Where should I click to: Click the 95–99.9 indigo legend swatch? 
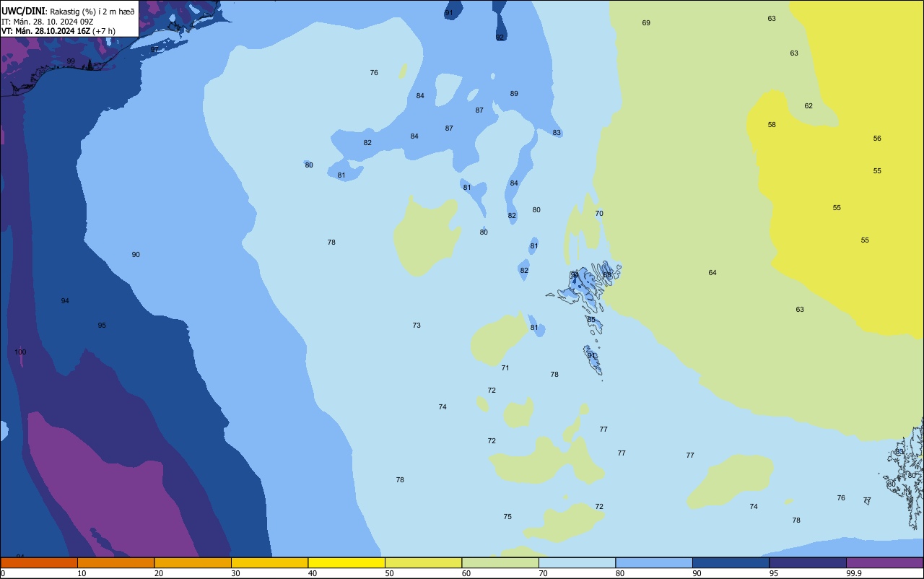[x=808, y=562]
